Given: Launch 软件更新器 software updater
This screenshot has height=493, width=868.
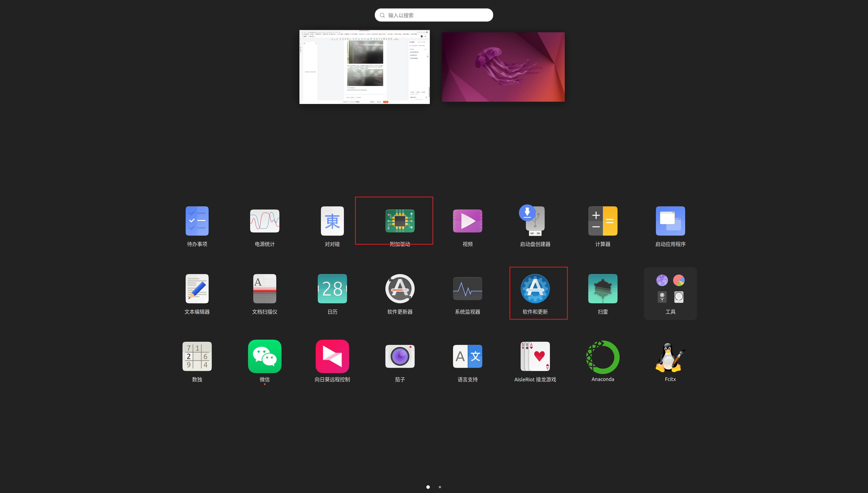Looking at the screenshot, I should tap(400, 289).
